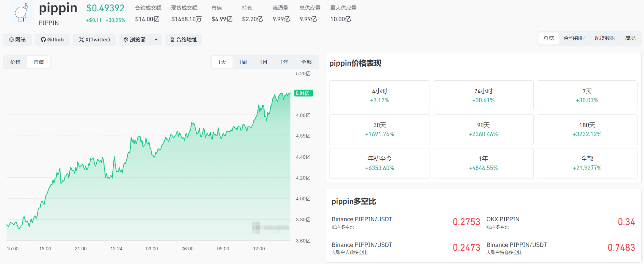Click the 24小时 +30.61% performance card

[483, 96]
